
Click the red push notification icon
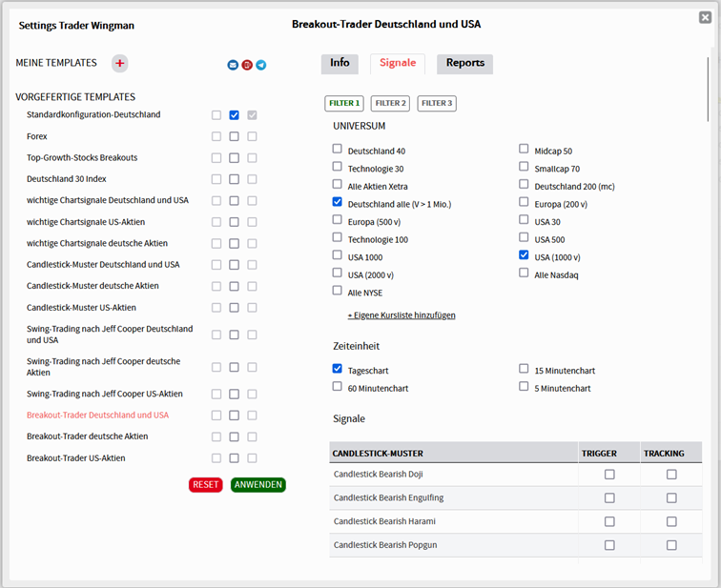click(x=247, y=65)
